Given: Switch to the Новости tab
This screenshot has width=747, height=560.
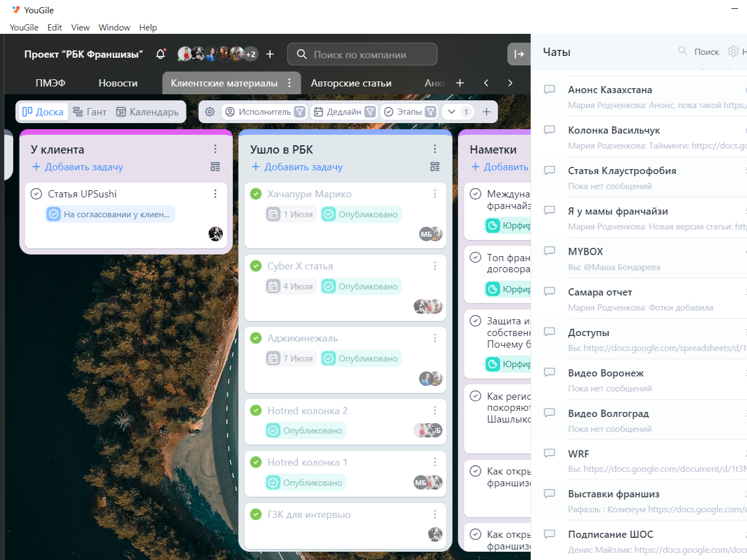Looking at the screenshot, I should pyautogui.click(x=118, y=83).
